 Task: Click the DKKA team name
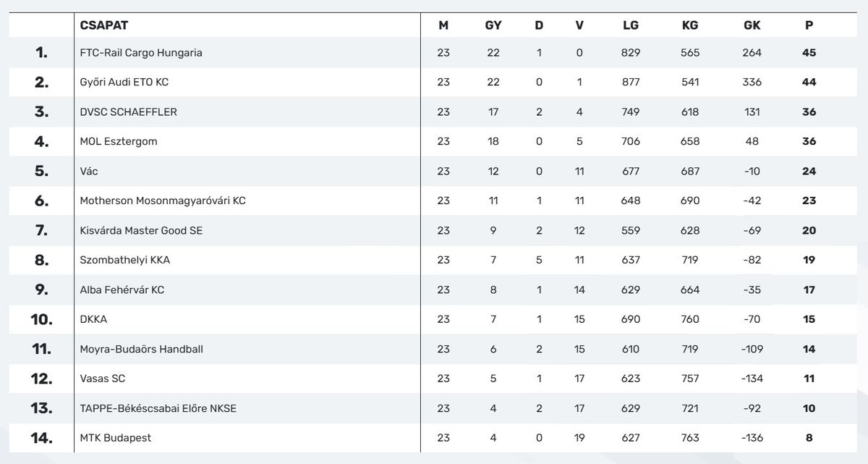click(x=93, y=320)
